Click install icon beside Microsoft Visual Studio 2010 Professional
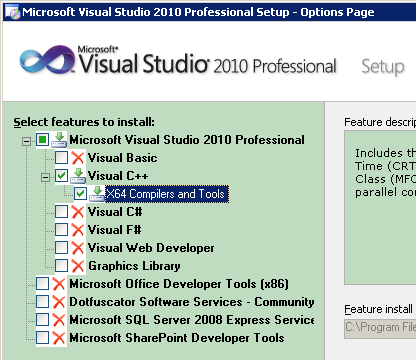Image resolution: width=416 pixels, height=360 pixels. click(x=59, y=140)
